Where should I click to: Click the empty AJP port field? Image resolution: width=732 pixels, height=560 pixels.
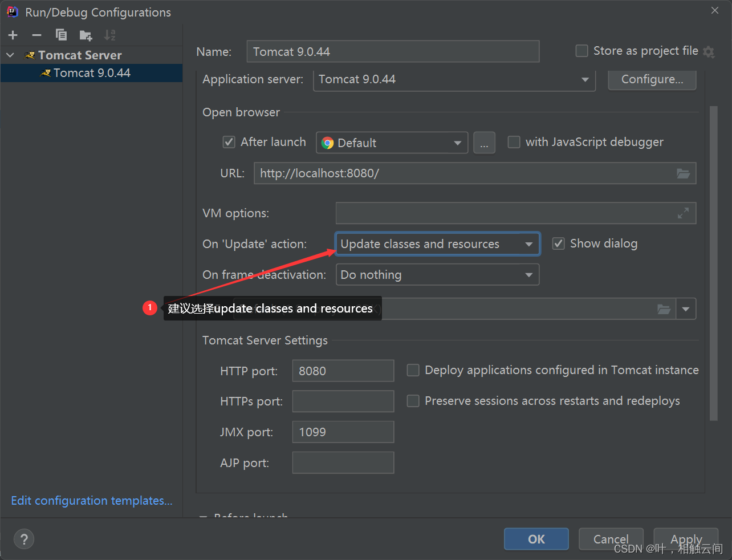click(x=343, y=463)
